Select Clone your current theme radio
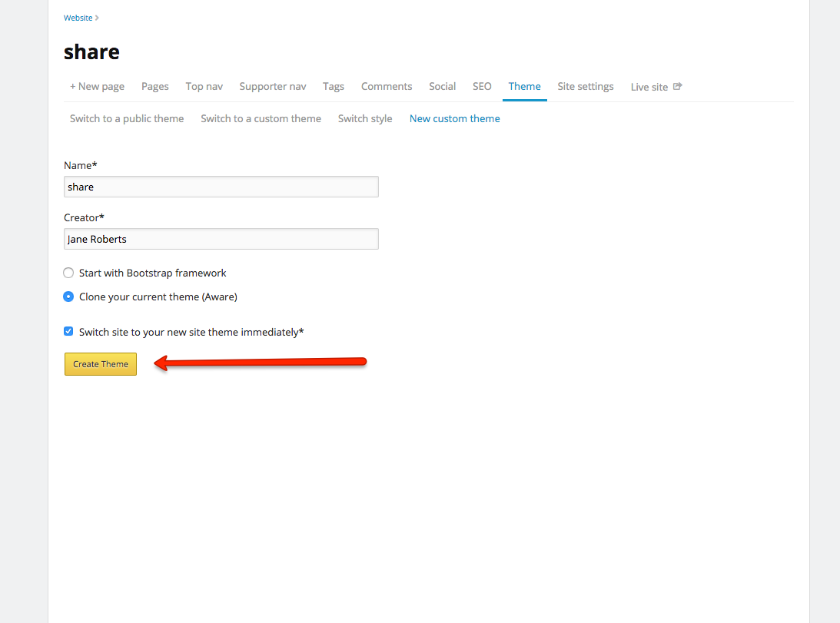Screen dimensions: 840x623 (68, 297)
